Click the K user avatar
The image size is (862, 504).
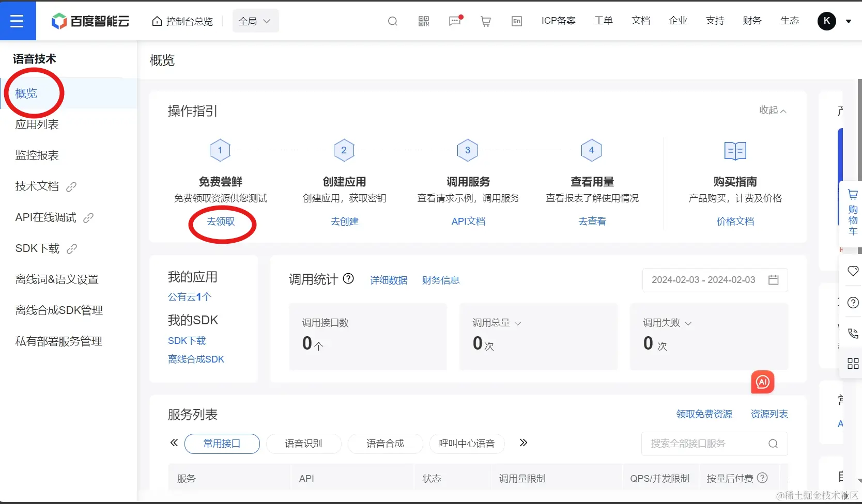pyautogui.click(x=827, y=21)
